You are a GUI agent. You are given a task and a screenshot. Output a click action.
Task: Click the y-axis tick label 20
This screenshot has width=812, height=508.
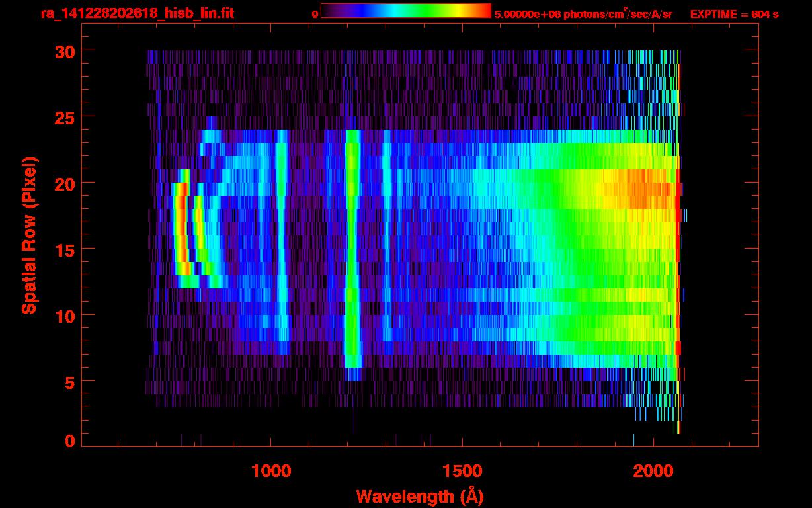click(x=63, y=183)
